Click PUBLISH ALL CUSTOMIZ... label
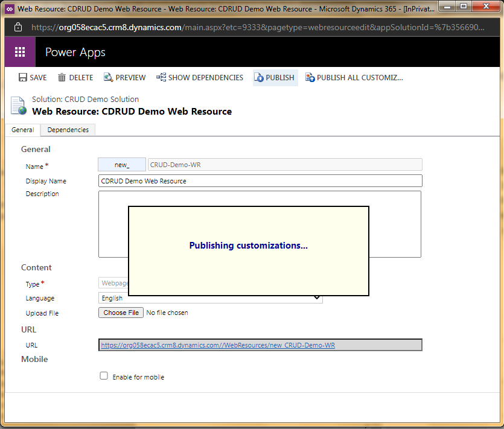504x429 pixels. [x=360, y=78]
